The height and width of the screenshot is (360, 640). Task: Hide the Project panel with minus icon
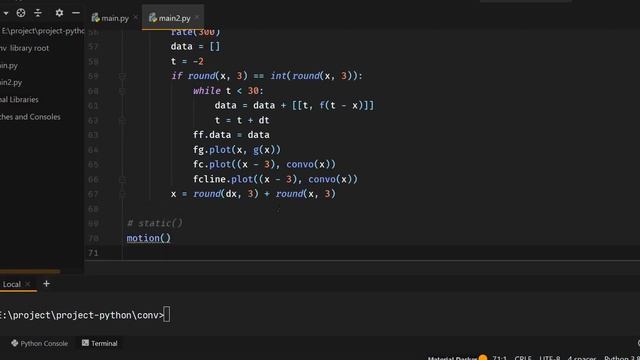tap(76, 13)
